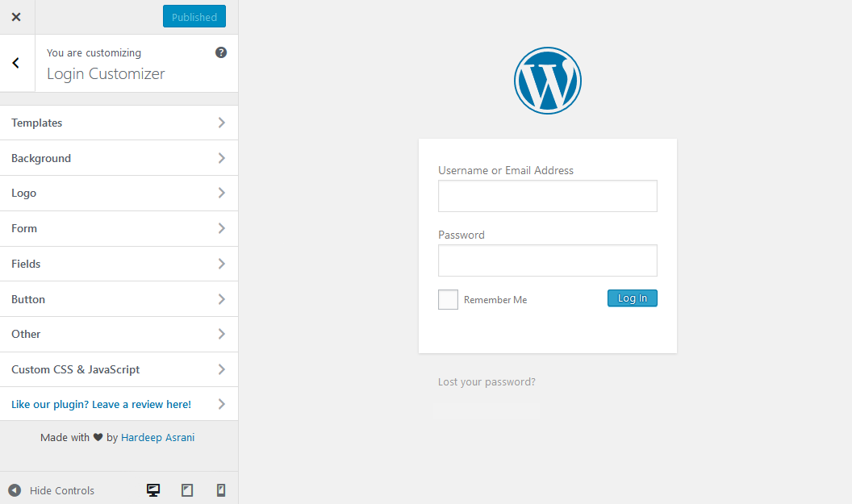Image resolution: width=852 pixels, height=504 pixels.
Task: Hide Controls using the bottom toggle
Action: 62,489
